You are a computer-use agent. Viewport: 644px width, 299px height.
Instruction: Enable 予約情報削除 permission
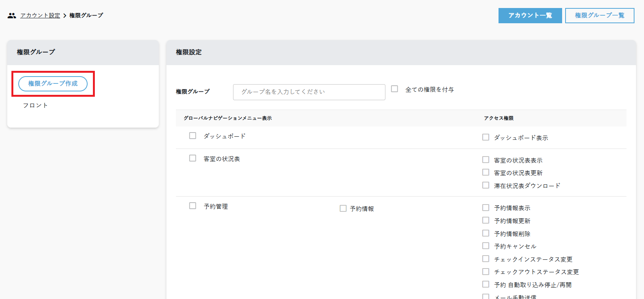(486, 233)
